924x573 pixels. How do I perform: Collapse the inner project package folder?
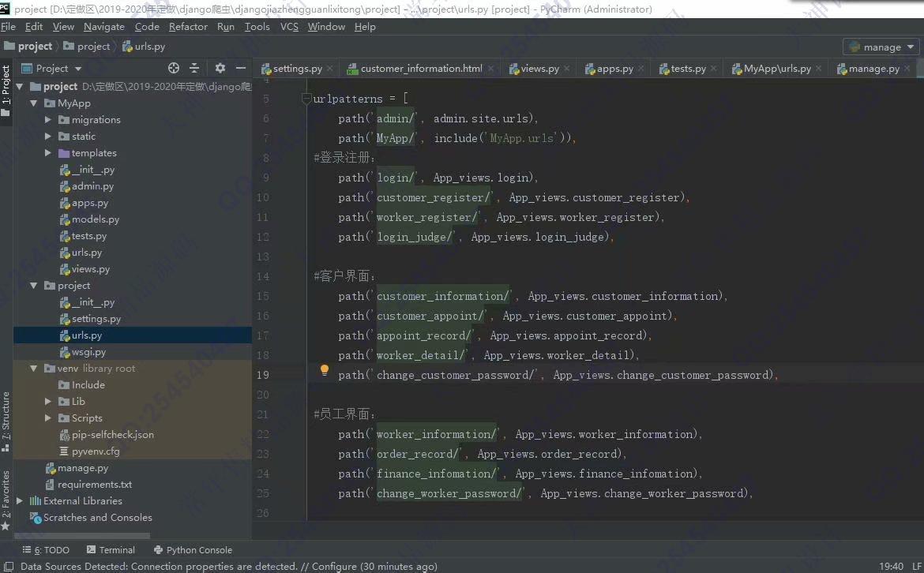(x=34, y=286)
